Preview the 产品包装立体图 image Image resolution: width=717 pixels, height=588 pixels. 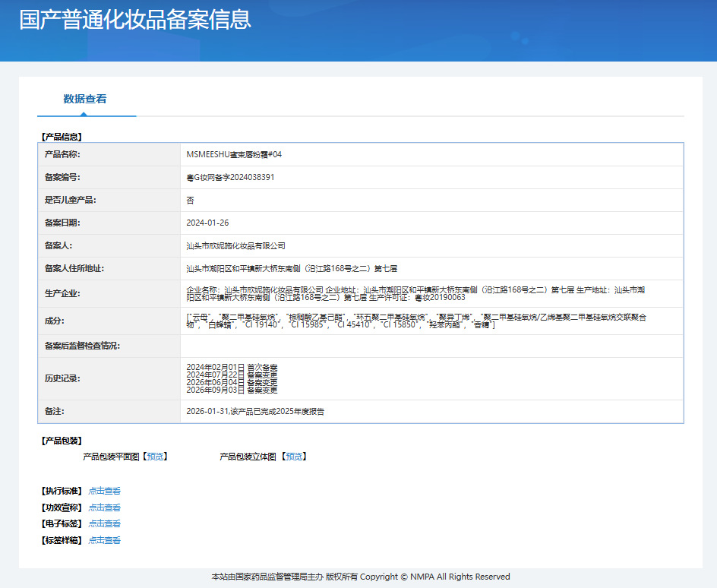pos(294,457)
